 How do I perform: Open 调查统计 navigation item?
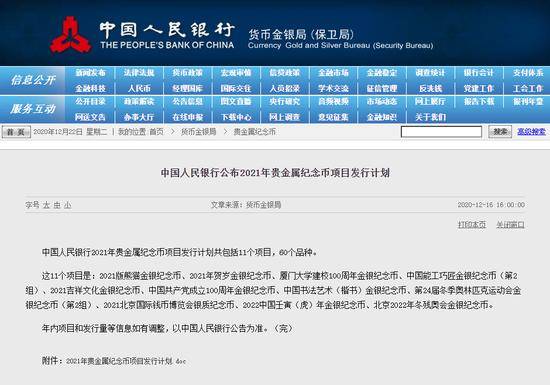(430, 73)
